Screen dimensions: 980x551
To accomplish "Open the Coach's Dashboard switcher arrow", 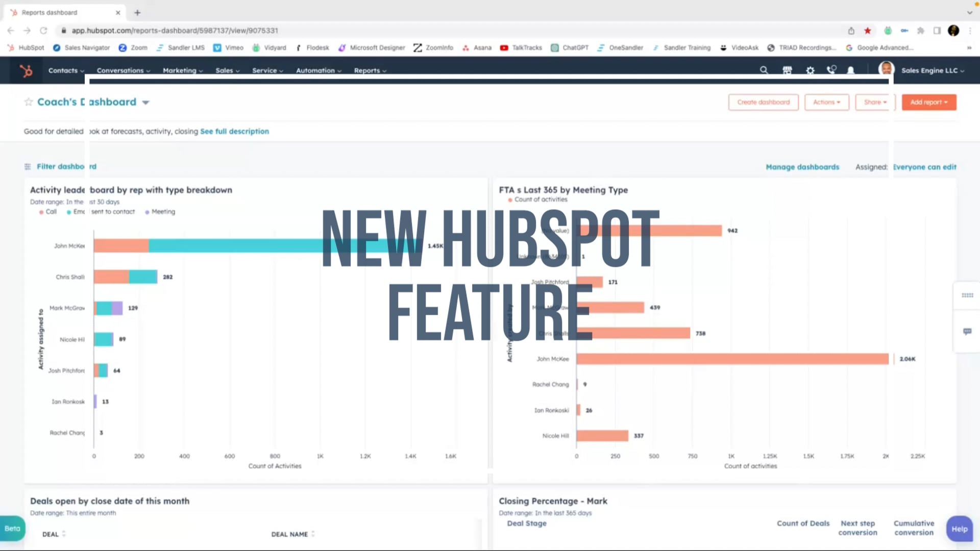I will click(x=145, y=103).
